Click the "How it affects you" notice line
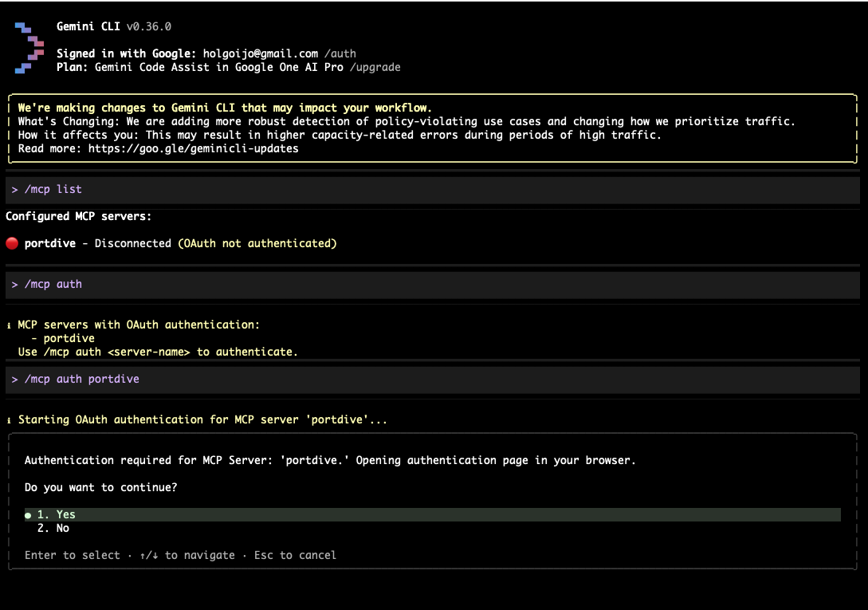Image resolution: width=868 pixels, height=610 pixels. pos(340,136)
